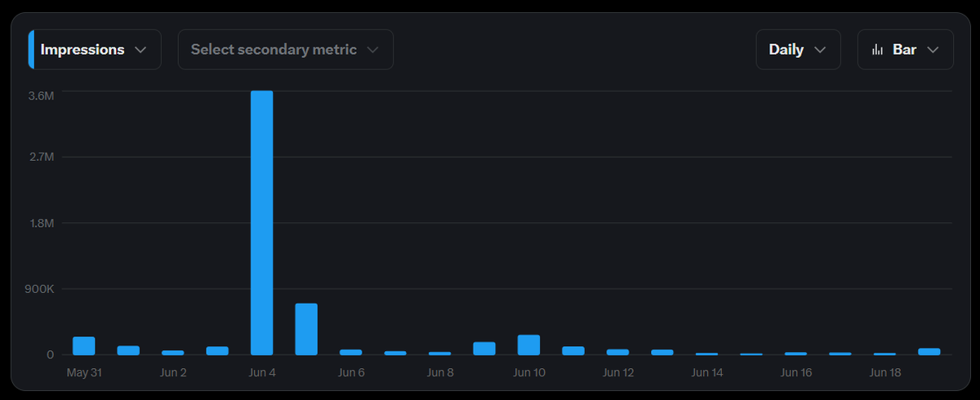Select the Jun 5 impressions bar

point(306,329)
